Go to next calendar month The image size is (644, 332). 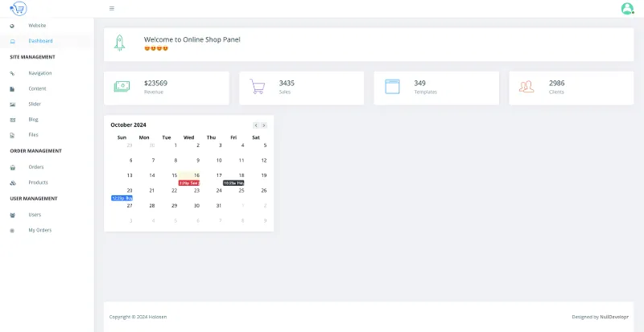pos(264,125)
